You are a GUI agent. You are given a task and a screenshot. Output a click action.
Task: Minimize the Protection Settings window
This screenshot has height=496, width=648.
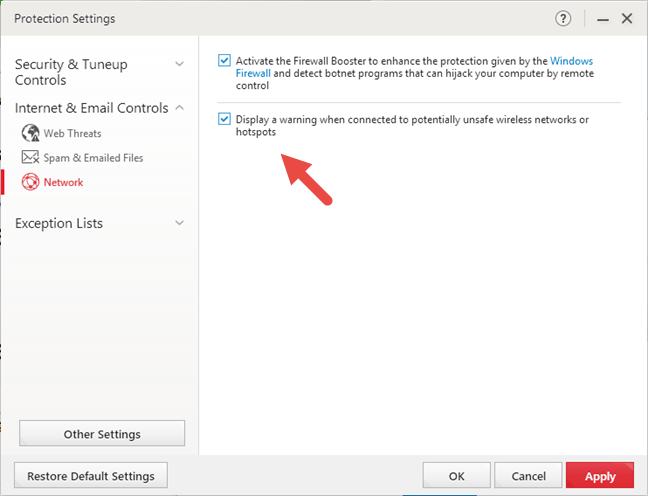point(603,19)
